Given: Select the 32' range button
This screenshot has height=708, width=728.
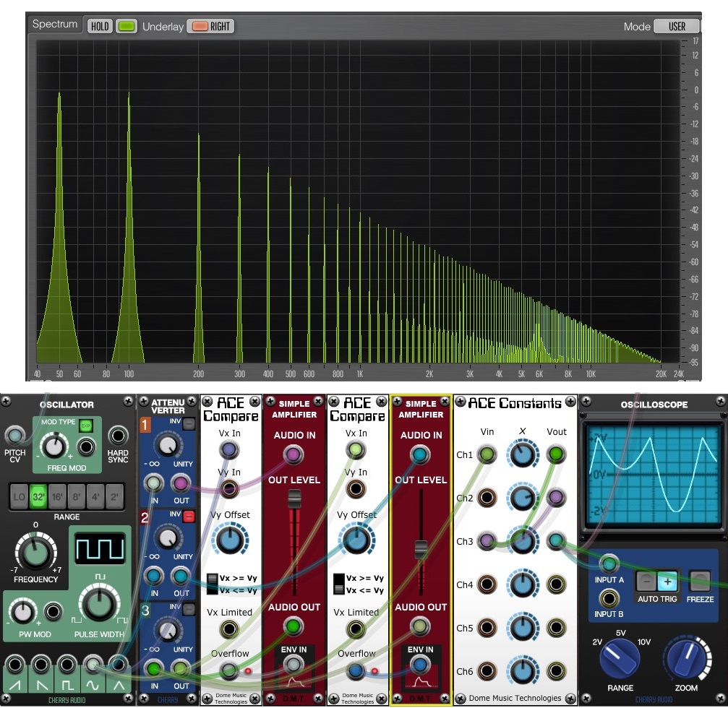Looking at the screenshot, I should [38, 497].
